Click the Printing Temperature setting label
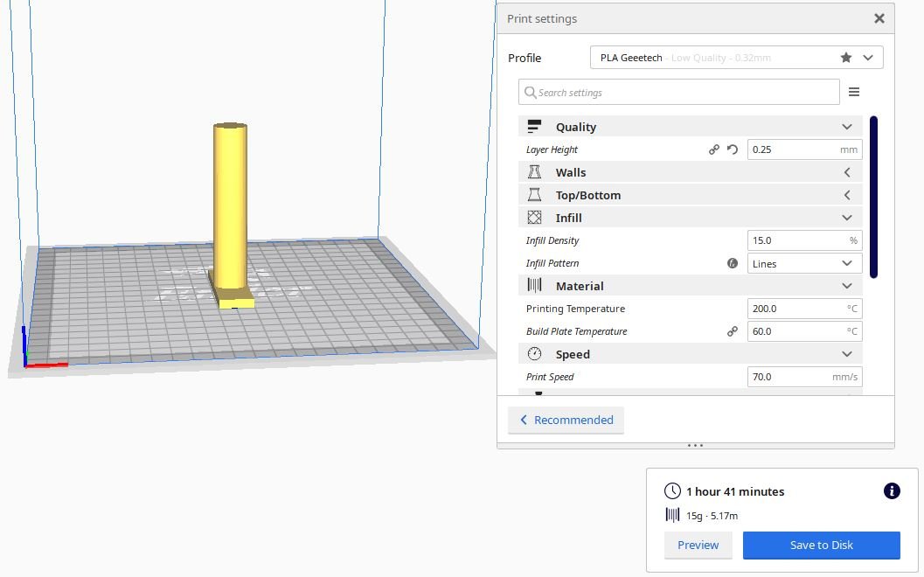This screenshot has height=577, width=924. (575, 309)
